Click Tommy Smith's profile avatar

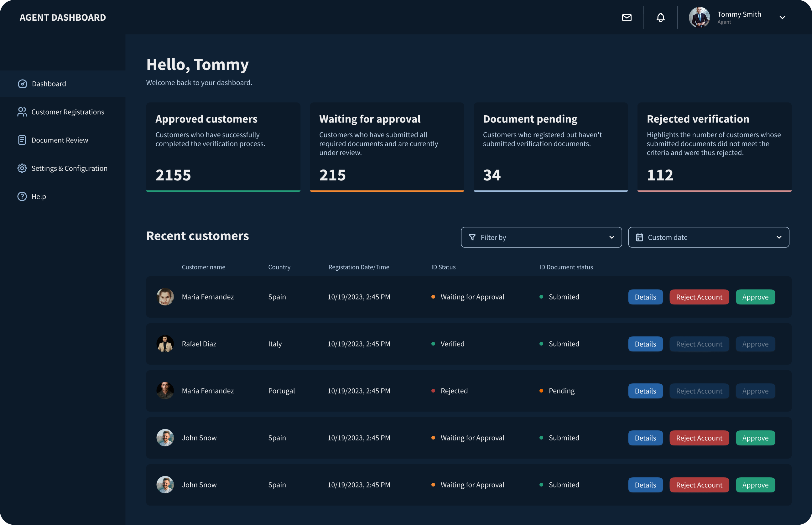699,18
